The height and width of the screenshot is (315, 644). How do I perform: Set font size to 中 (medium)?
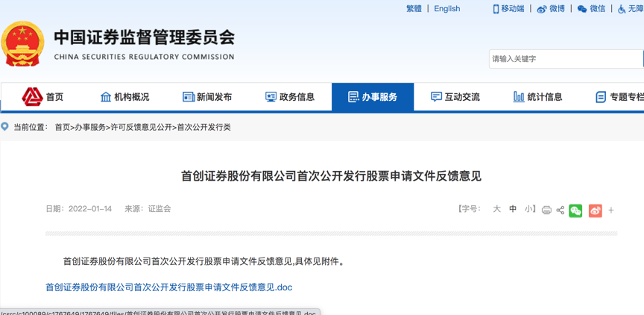[513, 209]
